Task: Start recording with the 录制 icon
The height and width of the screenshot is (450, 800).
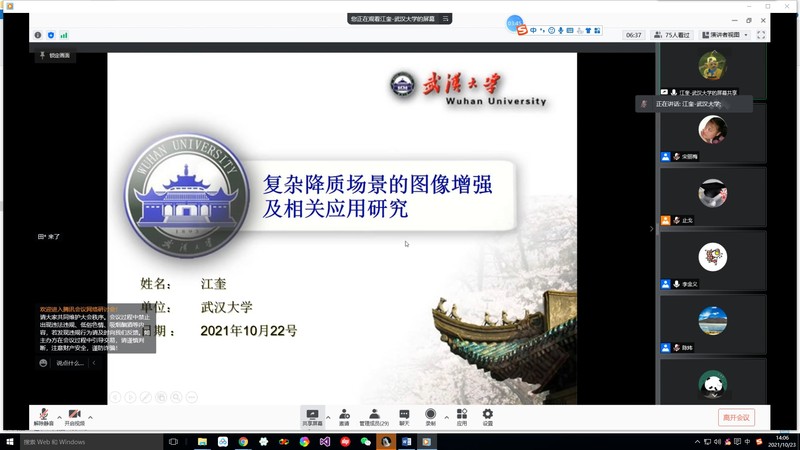Action: click(x=430, y=416)
